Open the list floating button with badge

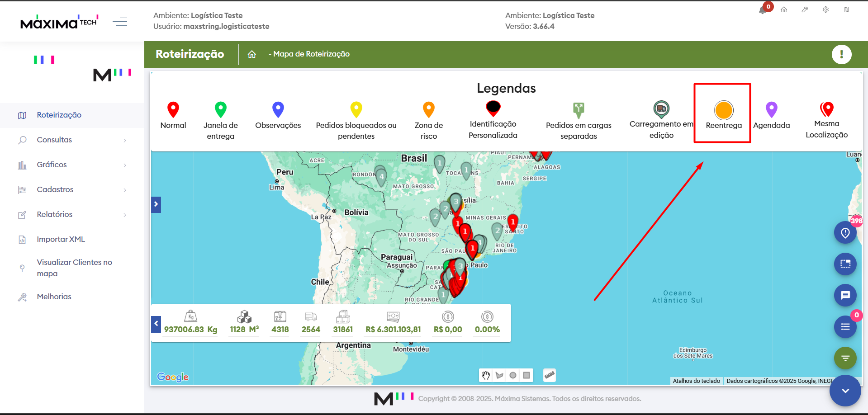pyautogui.click(x=845, y=327)
